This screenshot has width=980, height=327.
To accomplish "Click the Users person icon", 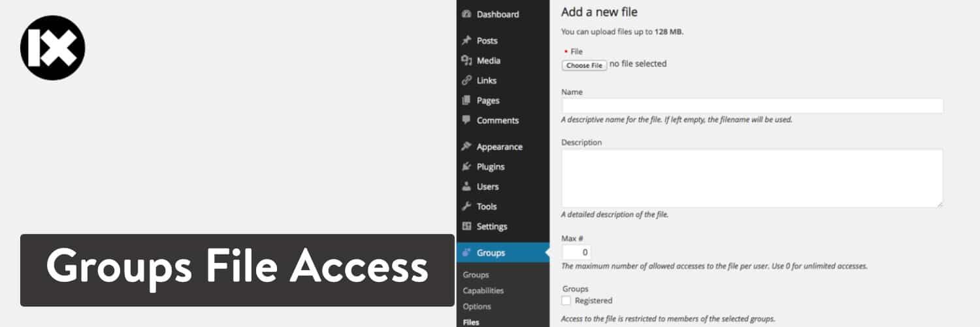I will point(466,186).
